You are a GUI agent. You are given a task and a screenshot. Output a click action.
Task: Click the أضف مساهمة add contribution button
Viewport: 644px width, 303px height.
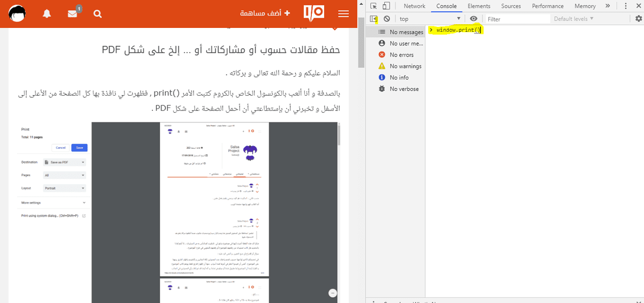pyautogui.click(x=265, y=13)
